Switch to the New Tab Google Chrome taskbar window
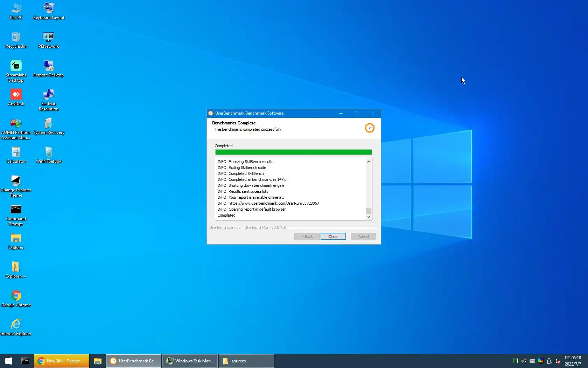The image size is (588, 368). click(x=62, y=361)
